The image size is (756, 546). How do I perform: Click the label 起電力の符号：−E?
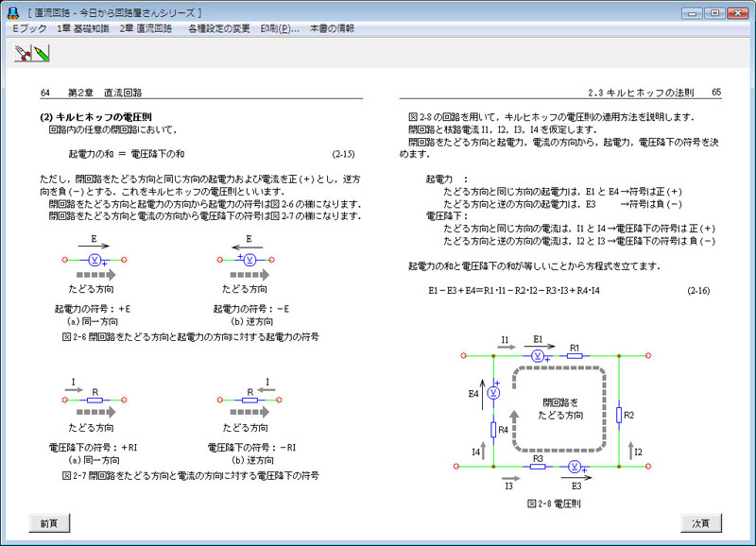point(251,309)
